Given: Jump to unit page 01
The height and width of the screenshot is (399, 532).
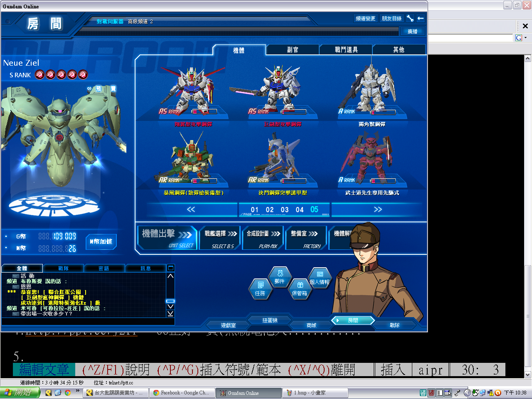Looking at the screenshot, I should 254,210.
